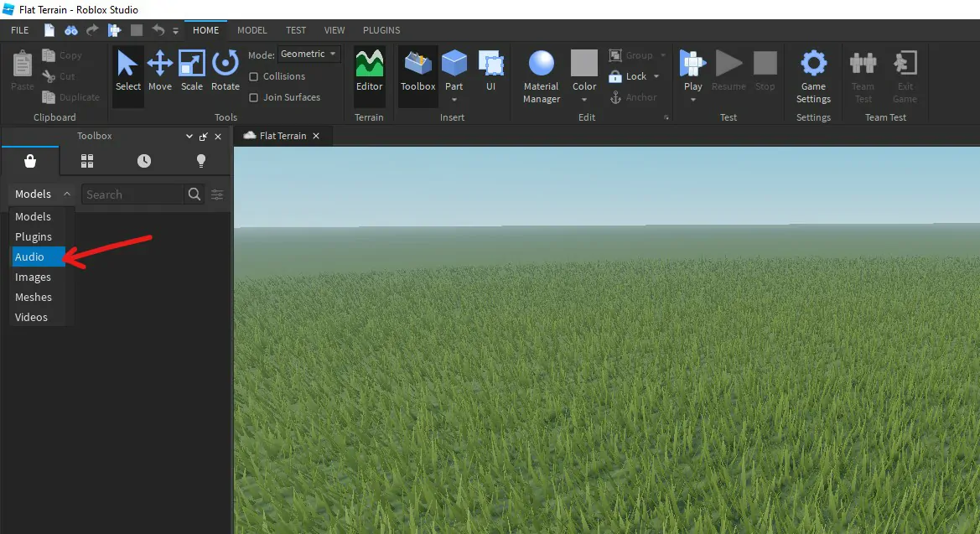Open the Geometric mode dropdown
The image size is (980, 534).
coord(309,54)
